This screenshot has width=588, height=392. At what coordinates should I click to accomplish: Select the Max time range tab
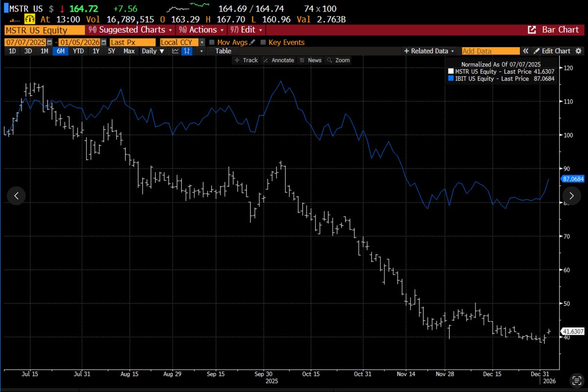point(129,51)
